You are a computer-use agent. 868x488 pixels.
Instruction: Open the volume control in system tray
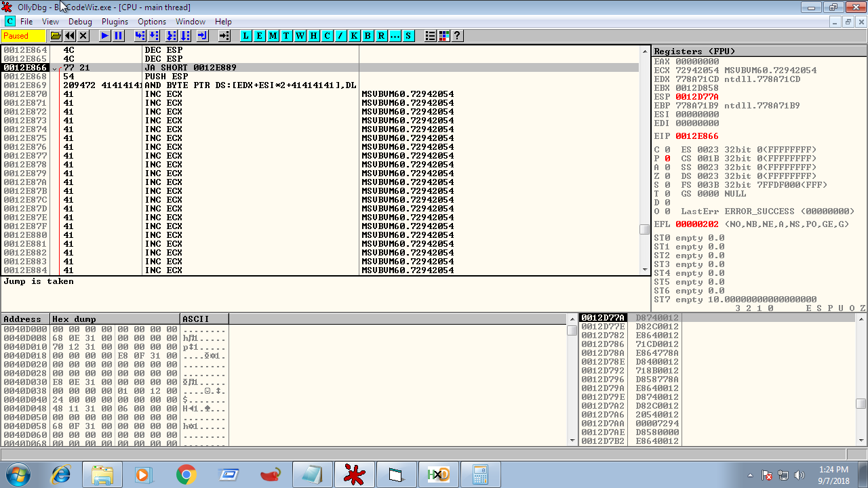click(799, 475)
